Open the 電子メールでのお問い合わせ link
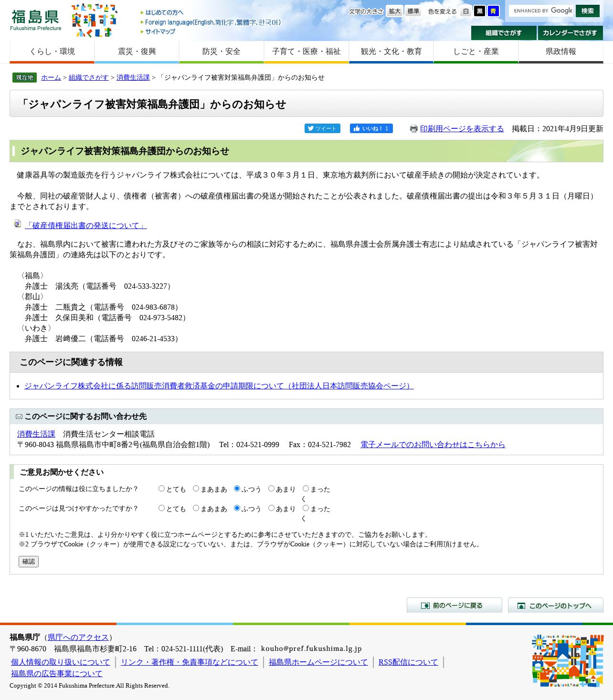The width and height of the screenshot is (613, 700). (433, 444)
